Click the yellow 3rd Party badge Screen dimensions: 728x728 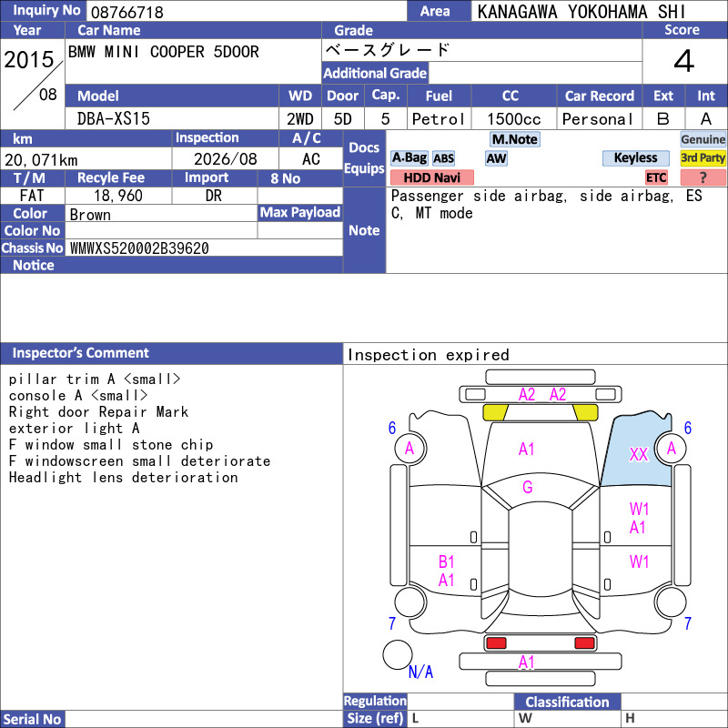click(703, 158)
